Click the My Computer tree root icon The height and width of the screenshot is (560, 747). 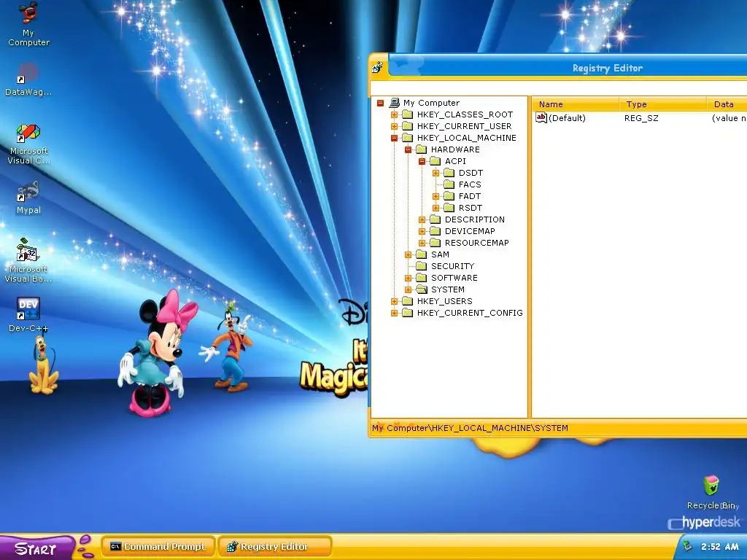pos(395,102)
